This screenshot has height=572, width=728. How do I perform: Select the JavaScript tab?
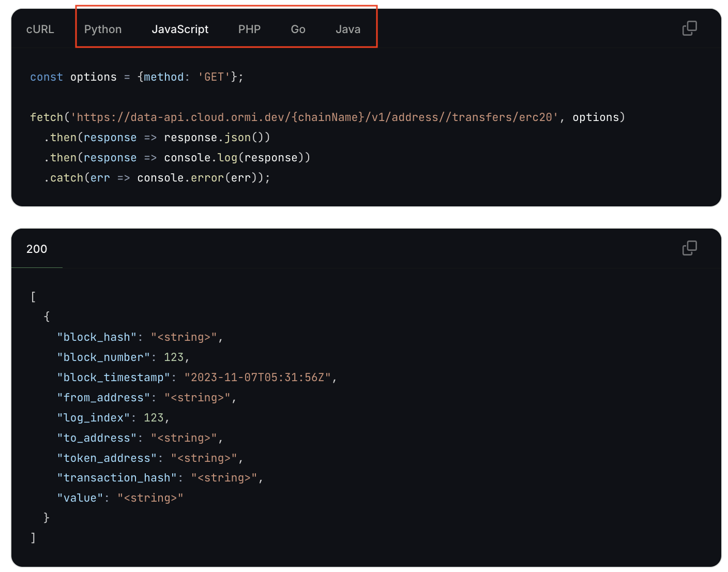pyautogui.click(x=180, y=29)
